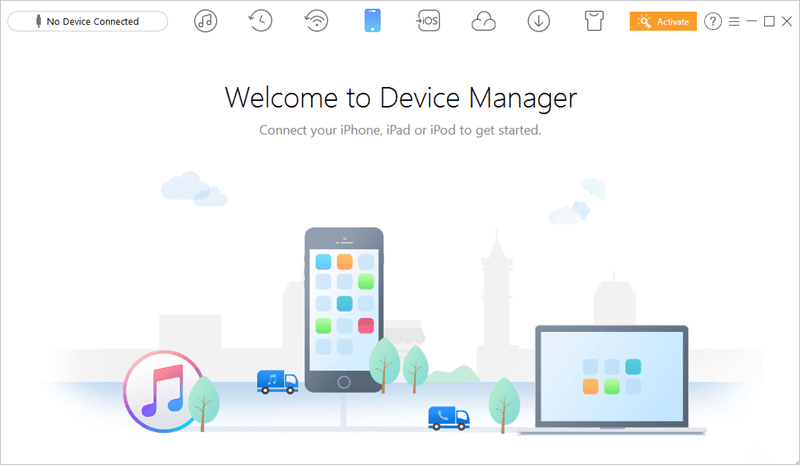Select the Device Manager phone icon
The image size is (800, 465).
[372, 21]
